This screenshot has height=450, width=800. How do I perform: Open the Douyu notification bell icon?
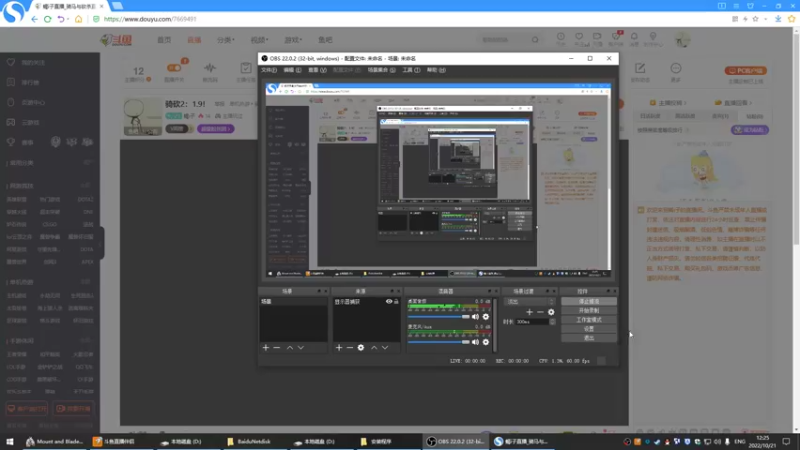(634, 36)
